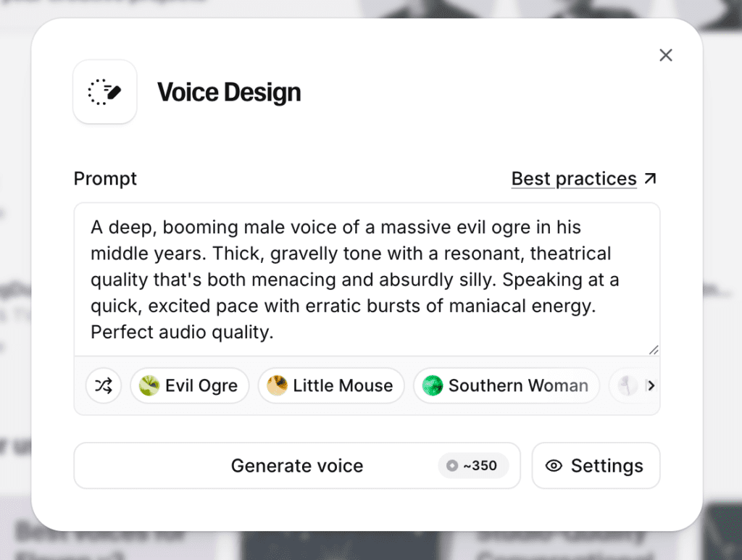Click the ~350 credits badge
The width and height of the screenshot is (742, 560).
(474, 466)
